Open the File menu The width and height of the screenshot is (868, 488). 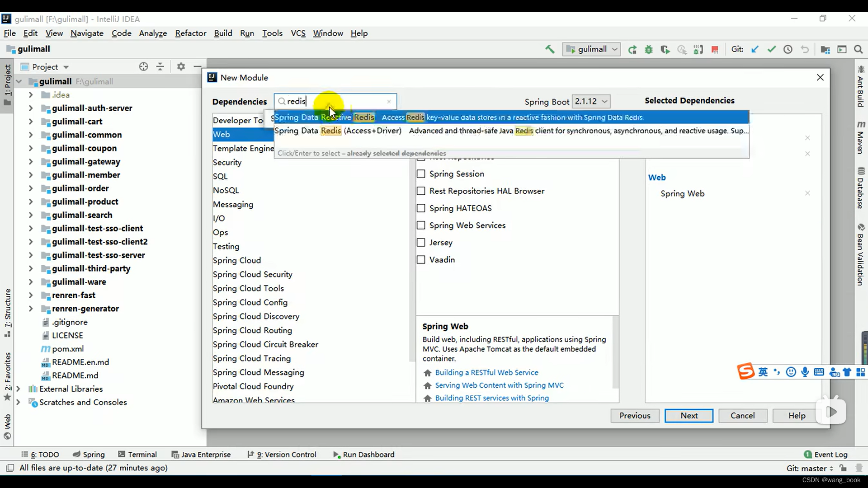9,33
